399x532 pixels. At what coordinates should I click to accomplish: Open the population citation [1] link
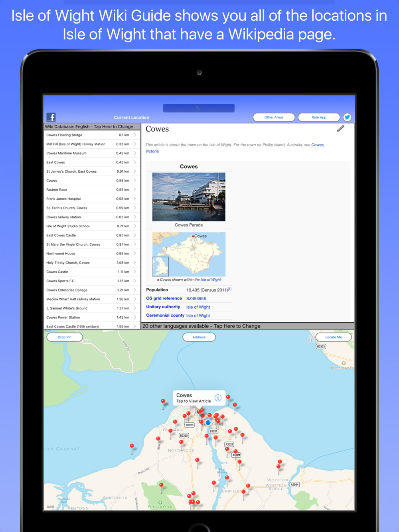[x=229, y=289]
